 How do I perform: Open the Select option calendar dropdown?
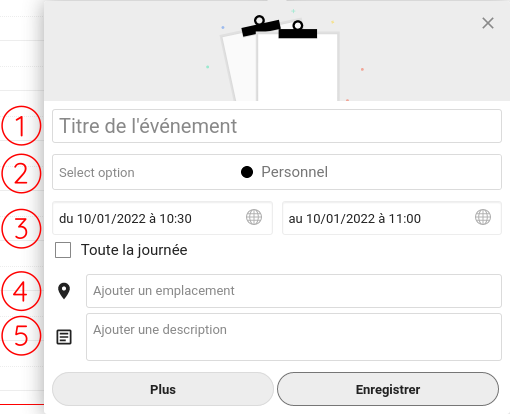click(x=277, y=172)
